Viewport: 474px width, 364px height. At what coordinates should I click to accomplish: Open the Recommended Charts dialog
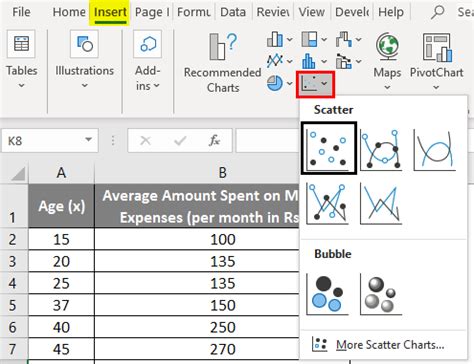point(223,63)
